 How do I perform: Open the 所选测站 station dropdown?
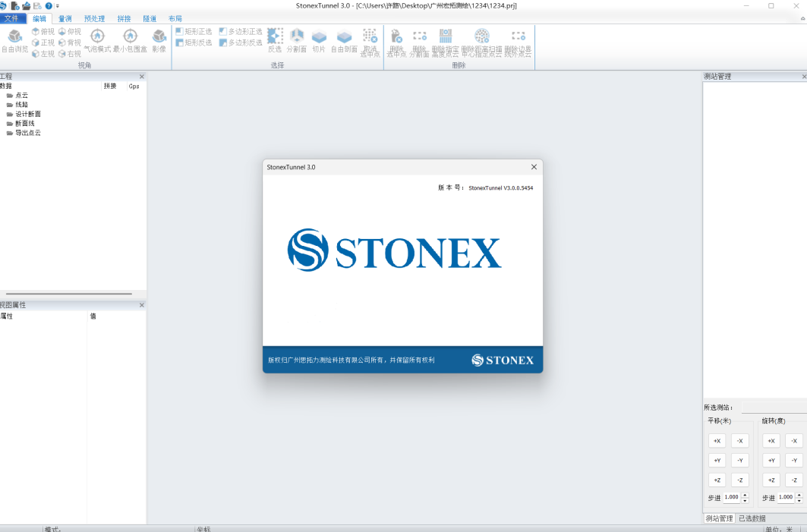[x=773, y=408]
